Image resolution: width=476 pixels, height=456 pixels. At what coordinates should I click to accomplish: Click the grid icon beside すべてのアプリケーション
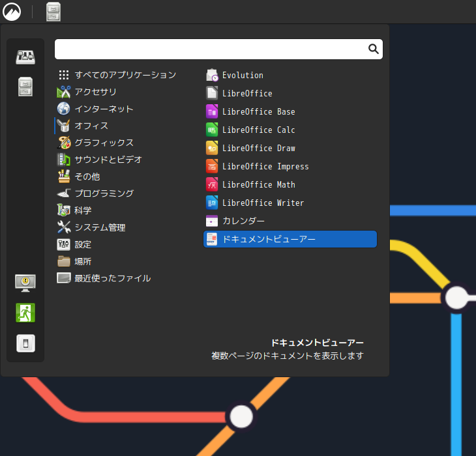[x=64, y=75]
